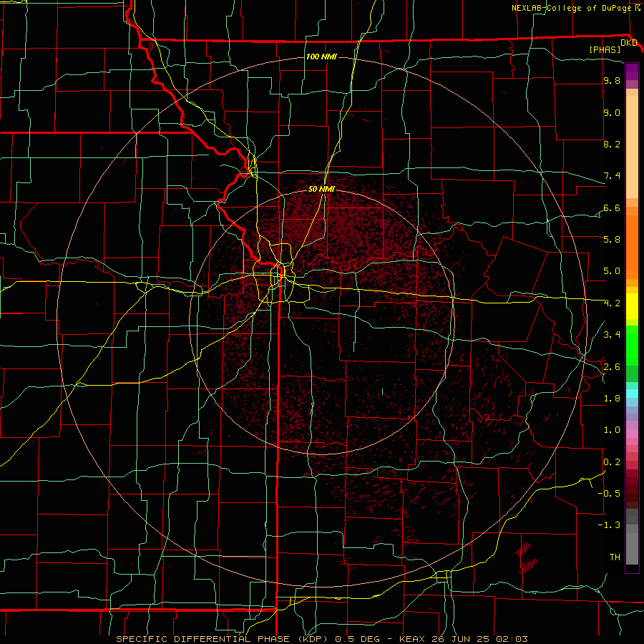Screen dimensions: 644x644
Task: Click the pink segment of the color bar
Action: coord(632,434)
